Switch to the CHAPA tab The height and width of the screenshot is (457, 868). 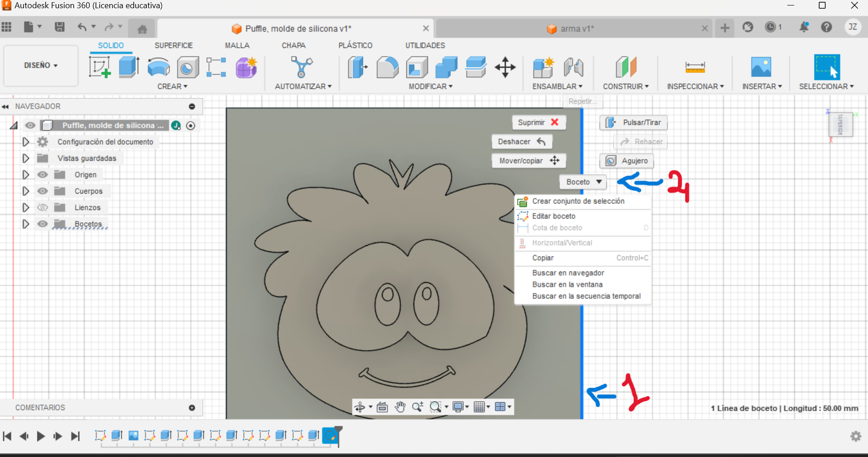(x=293, y=46)
